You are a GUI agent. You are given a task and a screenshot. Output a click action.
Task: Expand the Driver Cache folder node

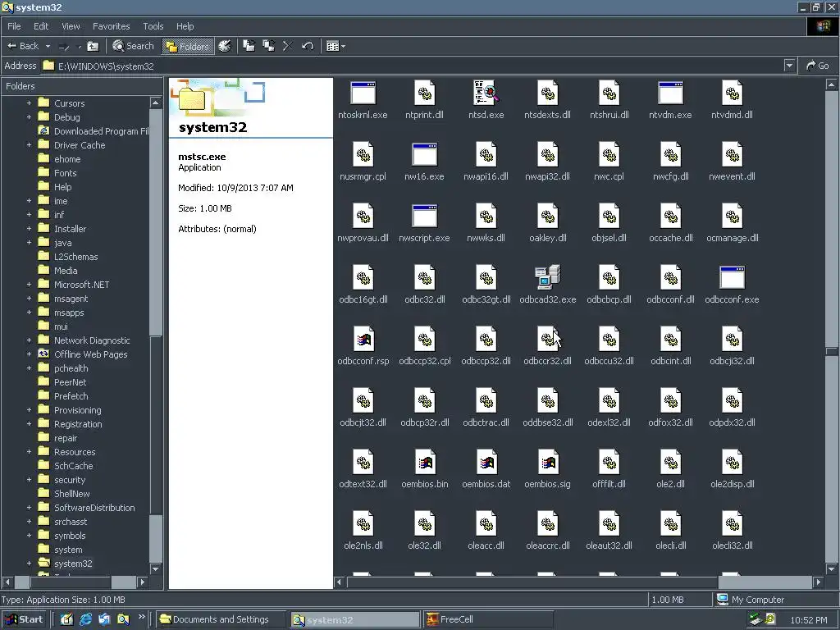tap(29, 144)
